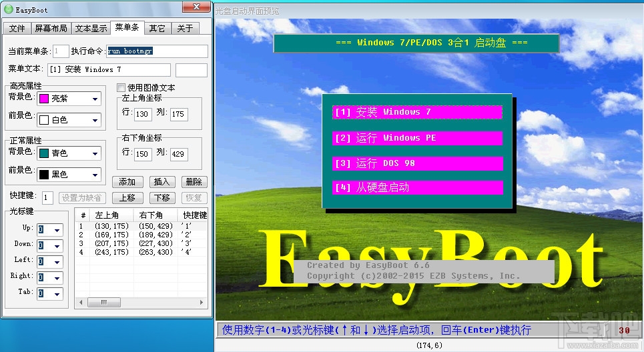The height and width of the screenshot is (352, 644).
Task: Click the list scrollbar right arrow
Action: tap(202, 303)
